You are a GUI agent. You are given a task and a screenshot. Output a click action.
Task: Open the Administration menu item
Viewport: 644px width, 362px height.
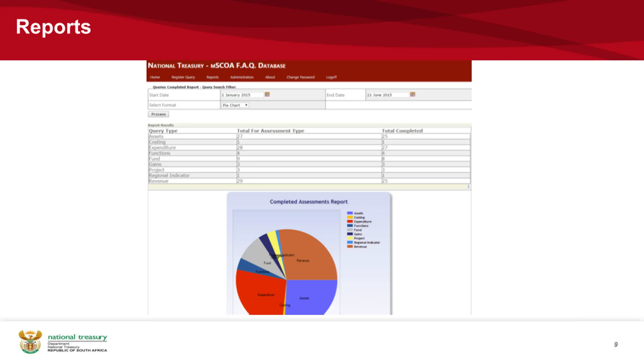[242, 77]
